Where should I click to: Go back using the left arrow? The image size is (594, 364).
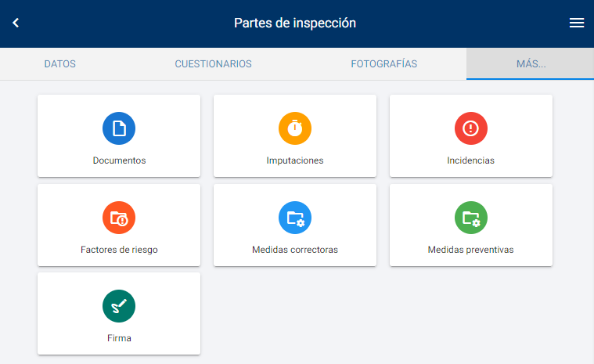16,23
